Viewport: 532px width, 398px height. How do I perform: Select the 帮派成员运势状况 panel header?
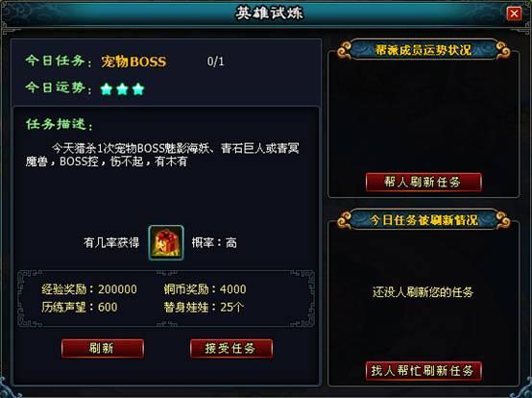pos(423,50)
